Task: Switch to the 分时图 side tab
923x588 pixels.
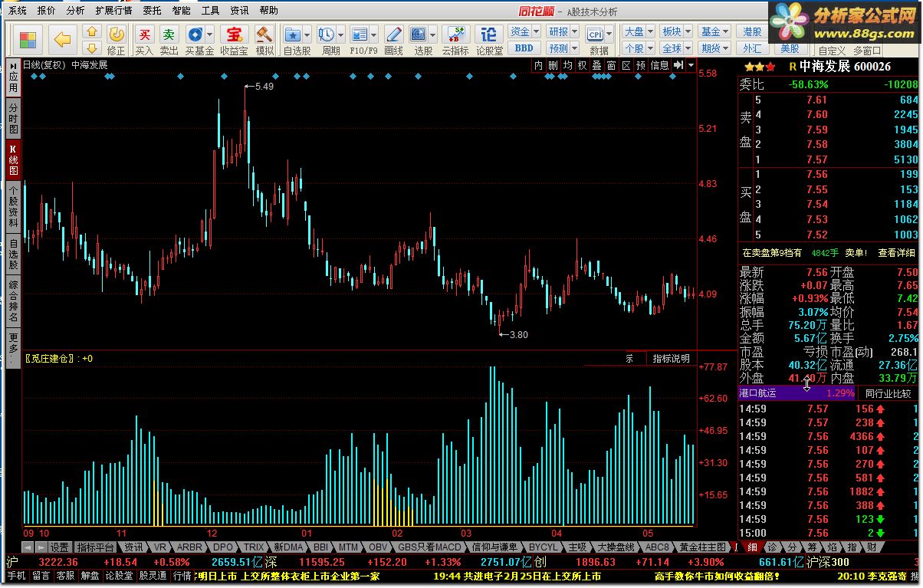Action: [x=13, y=119]
